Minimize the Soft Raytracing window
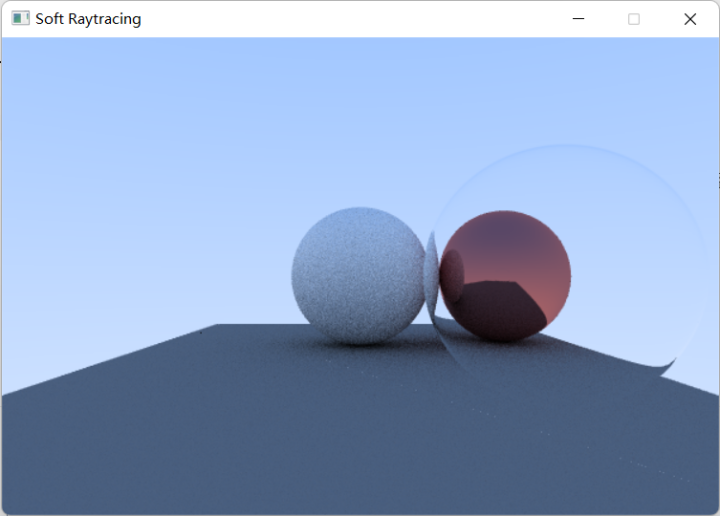The width and height of the screenshot is (720, 516). pos(578,19)
